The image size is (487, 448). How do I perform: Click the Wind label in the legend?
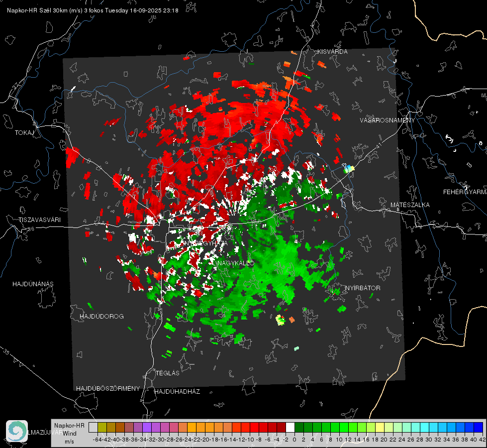point(70,434)
